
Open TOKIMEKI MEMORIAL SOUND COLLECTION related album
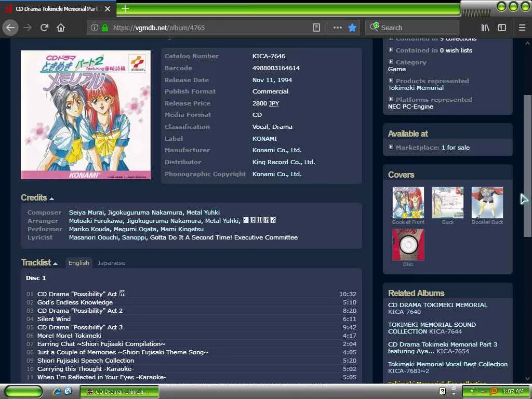(x=432, y=328)
